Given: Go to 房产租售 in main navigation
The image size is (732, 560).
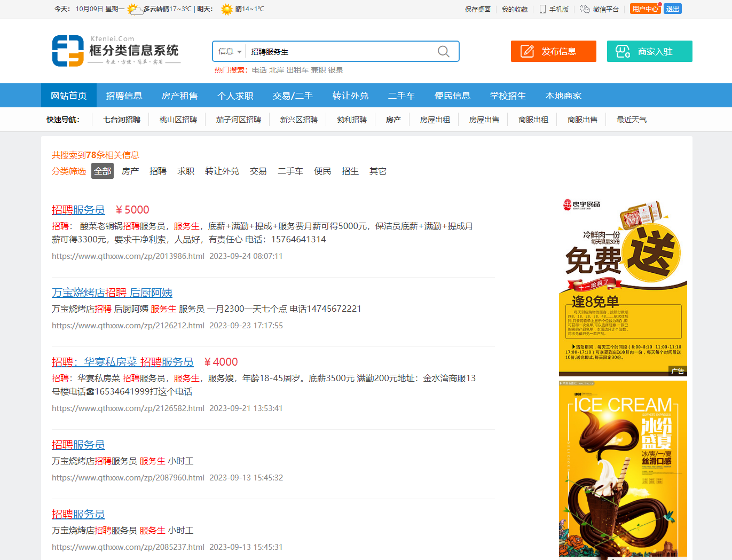Looking at the screenshot, I should pyautogui.click(x=179, y=96).
